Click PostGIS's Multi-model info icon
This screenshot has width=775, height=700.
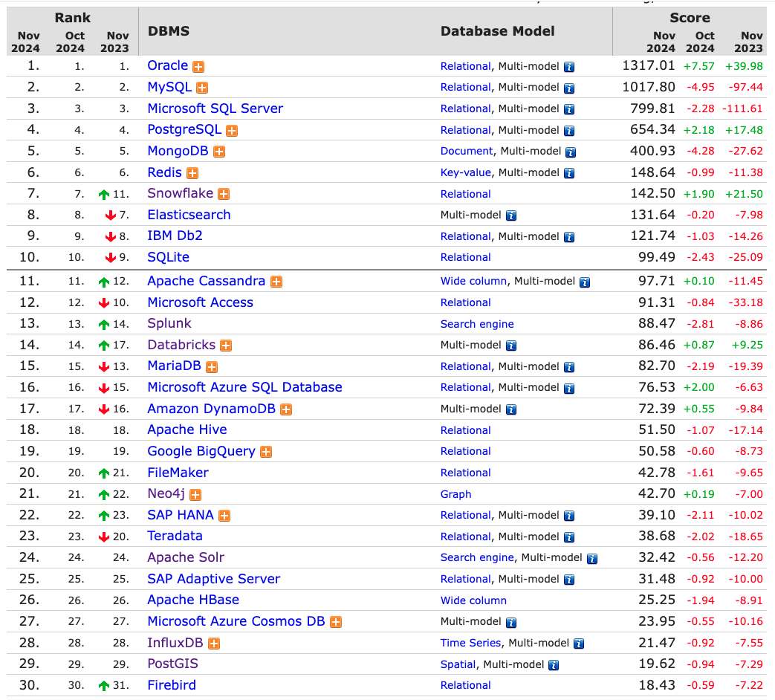[x=553, y=664]
